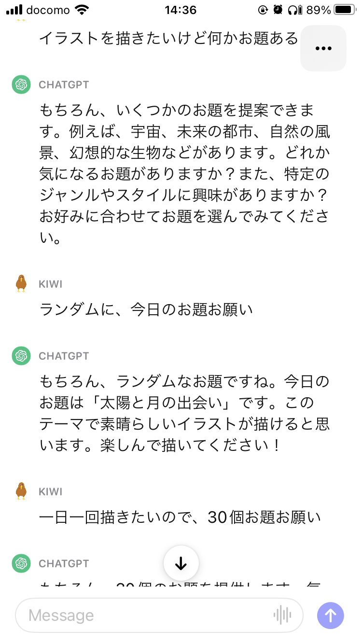Tap the reply mentioning 太陽と月の出会い
This screenshot has height=644, width=362.
coord(184,413)
